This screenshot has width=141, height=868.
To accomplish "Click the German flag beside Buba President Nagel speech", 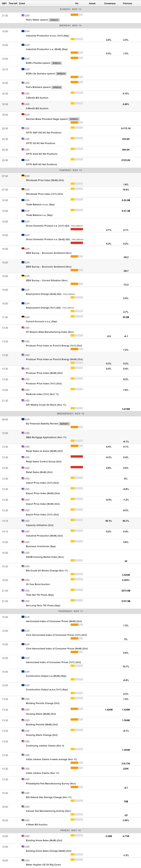I will (x=23, y=115).
